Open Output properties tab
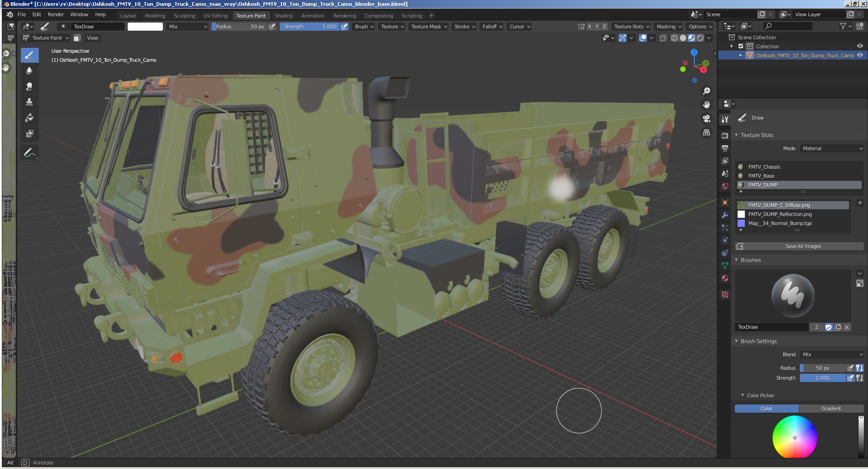The height and width of the screenshot is (469, 868). click(725, 148)
